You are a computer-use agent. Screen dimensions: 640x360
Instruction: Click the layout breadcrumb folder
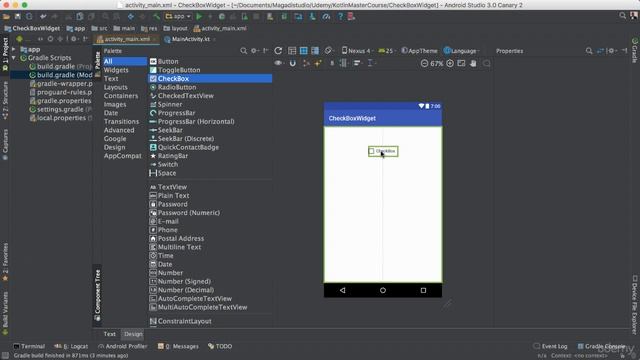[175, 28]
